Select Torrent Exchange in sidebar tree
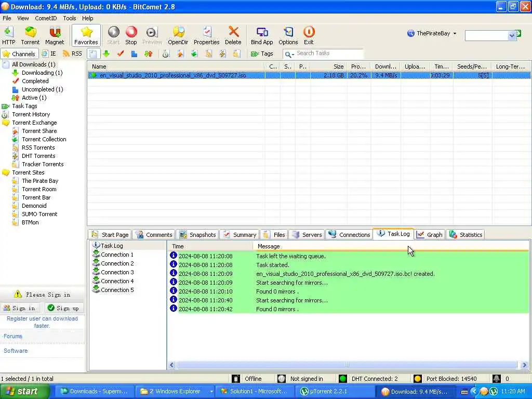 (x=34, y=123)
